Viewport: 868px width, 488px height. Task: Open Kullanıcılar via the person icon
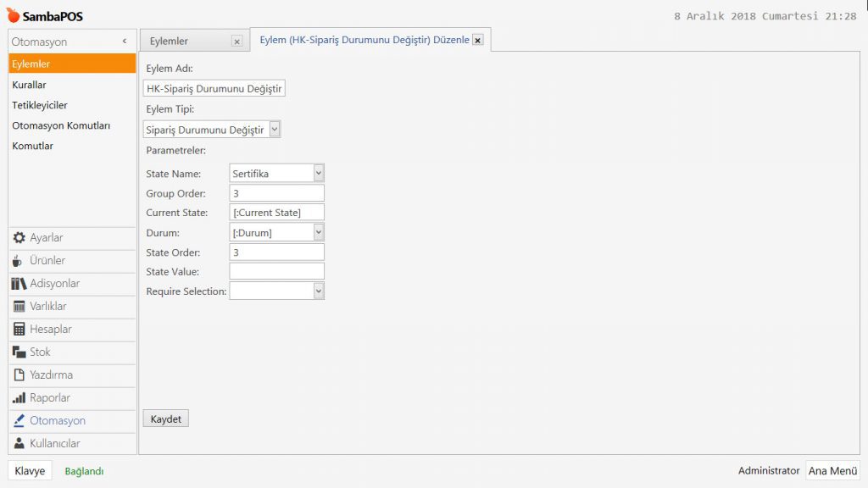pyautogui.click(x=19, y=444)
